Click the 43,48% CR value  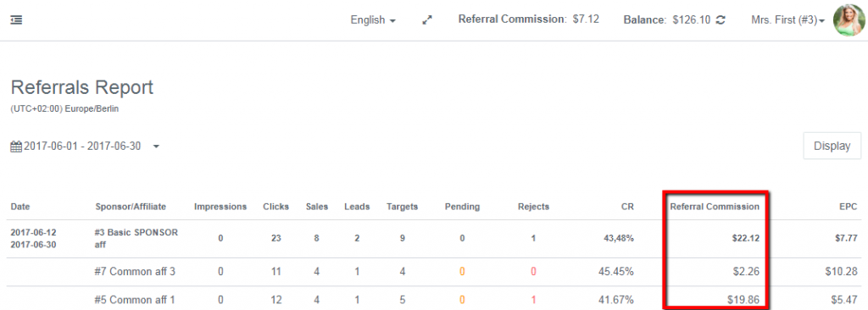[x=618, y=239]
